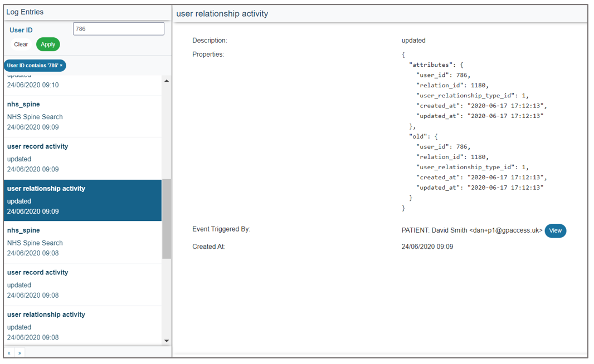This screenshot has height=364, width=594.
Task: Open the nhs_spine entry at 24/06/2020 09:09
Action: point(82,116)
